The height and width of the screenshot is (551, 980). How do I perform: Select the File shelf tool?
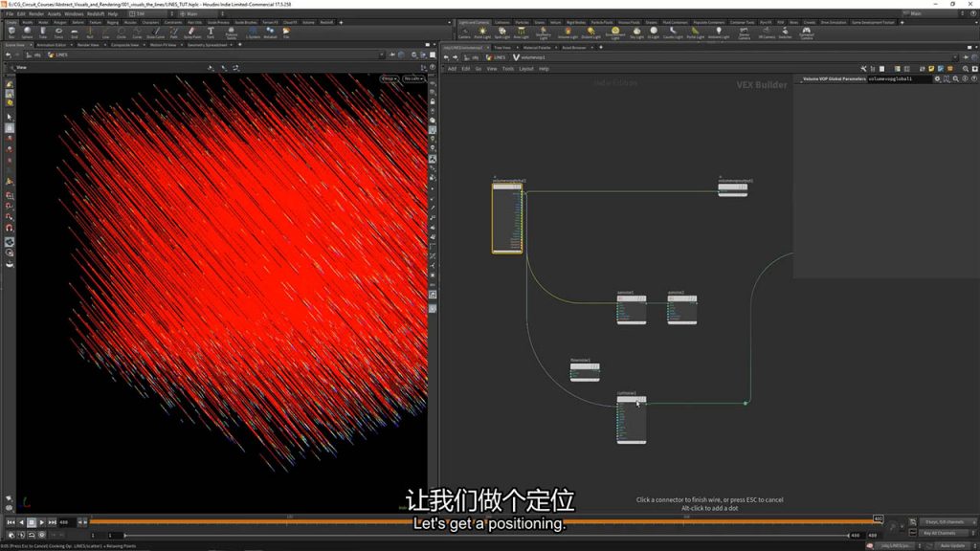pyautogui.click(x=286, y=32)
